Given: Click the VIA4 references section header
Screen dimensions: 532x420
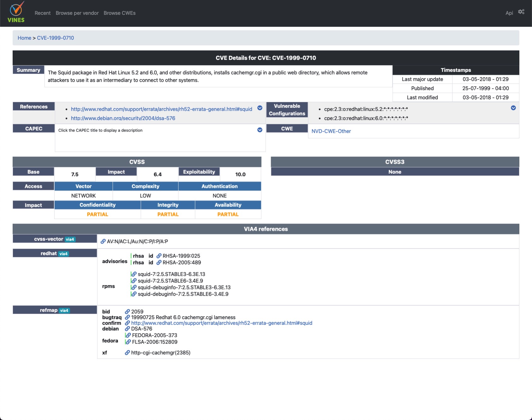Looking at the screenshot, I should (266, 229).
